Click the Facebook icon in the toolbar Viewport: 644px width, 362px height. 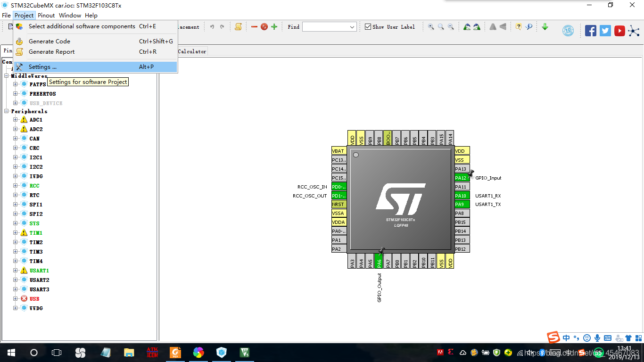click(x=590, y=30)
